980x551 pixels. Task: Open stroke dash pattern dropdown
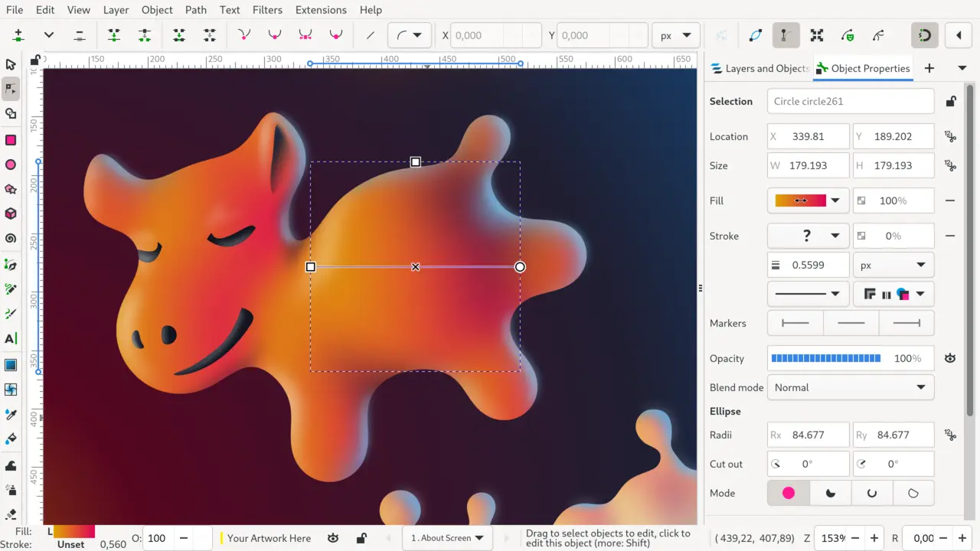coord(808,294)
